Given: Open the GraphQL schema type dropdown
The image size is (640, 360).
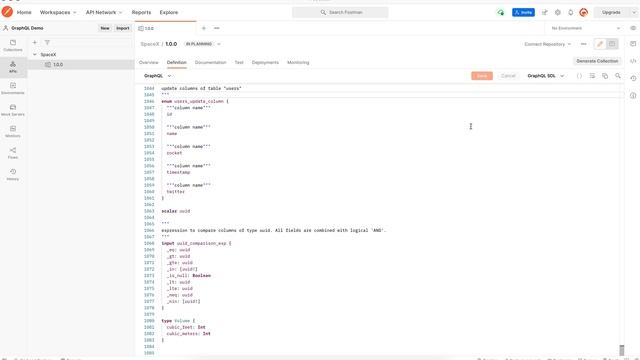Looking at the screenshot, I should [157, 76].
